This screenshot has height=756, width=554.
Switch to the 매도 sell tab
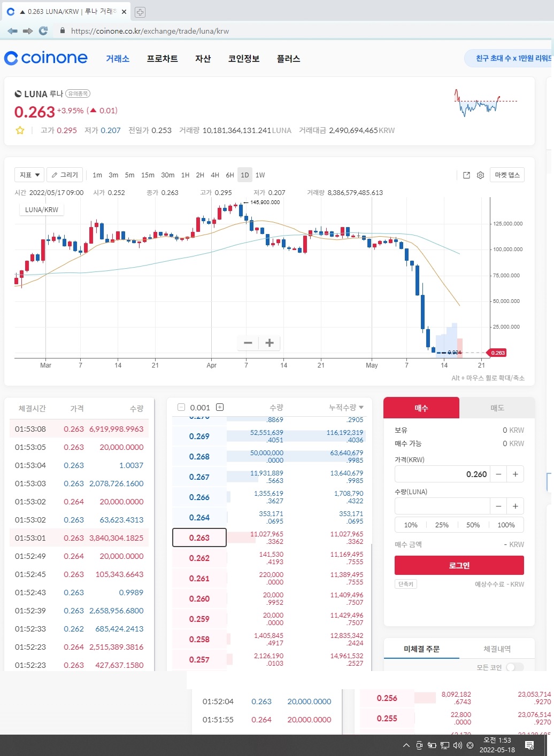[x=497, y=408]
